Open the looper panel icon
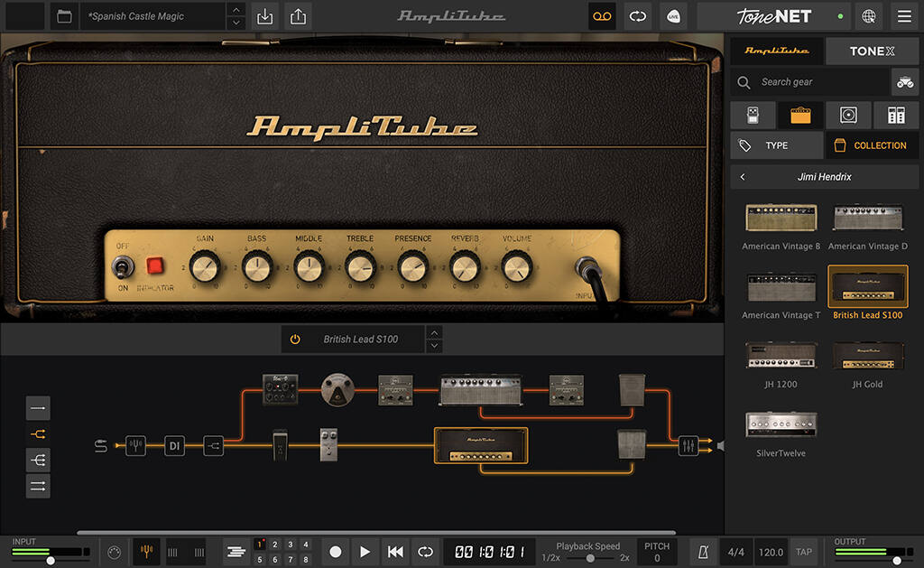 (602, 16)
